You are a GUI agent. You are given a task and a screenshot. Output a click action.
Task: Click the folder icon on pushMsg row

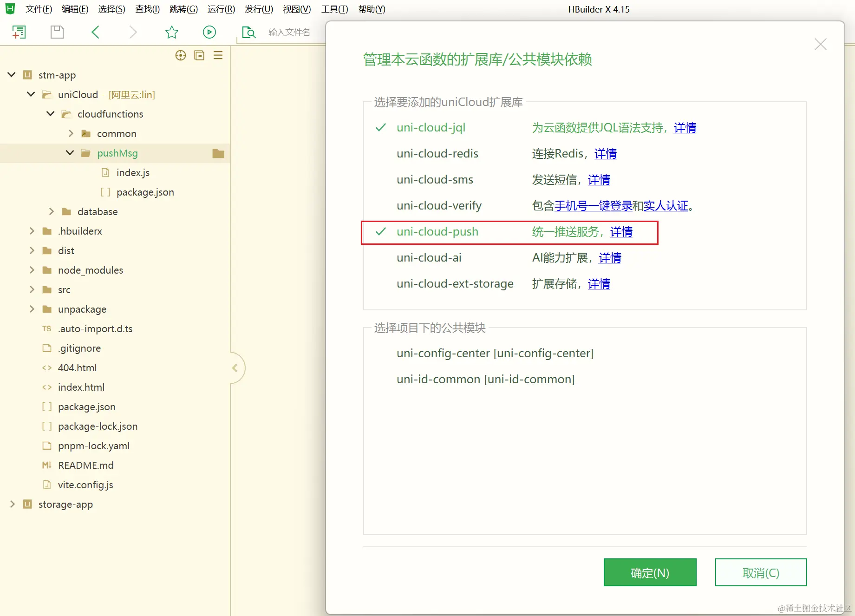click(218, 153)
